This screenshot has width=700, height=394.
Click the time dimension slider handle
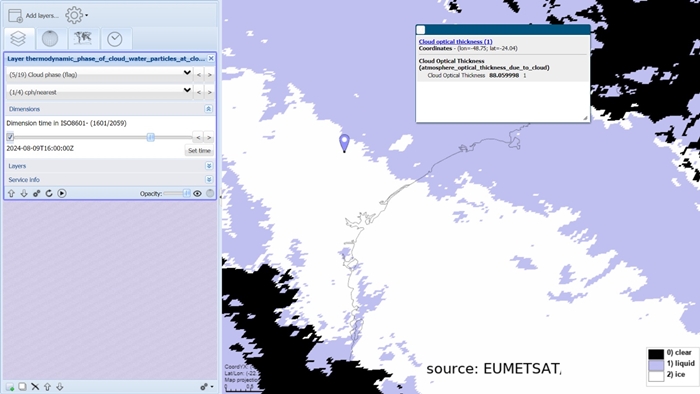151,137
